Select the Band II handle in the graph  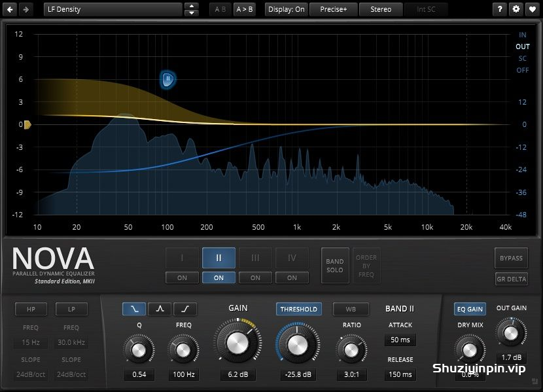click(168, 79)
